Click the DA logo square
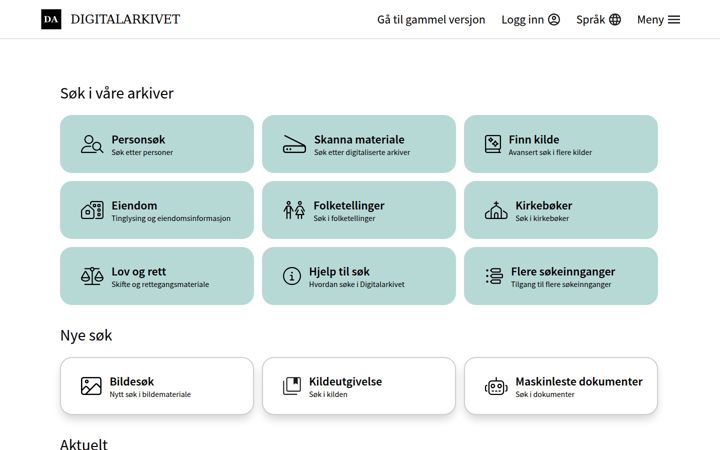 pos(51,19)
